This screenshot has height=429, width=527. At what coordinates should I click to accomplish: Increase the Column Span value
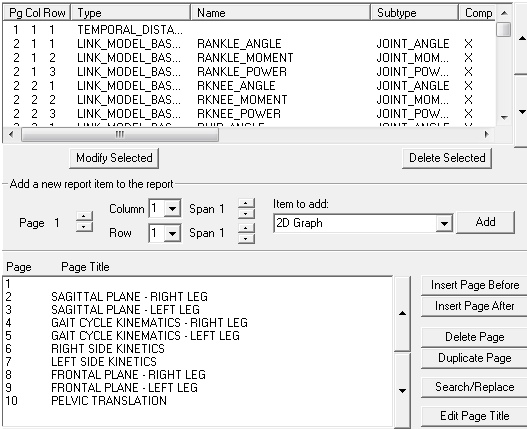246,203
